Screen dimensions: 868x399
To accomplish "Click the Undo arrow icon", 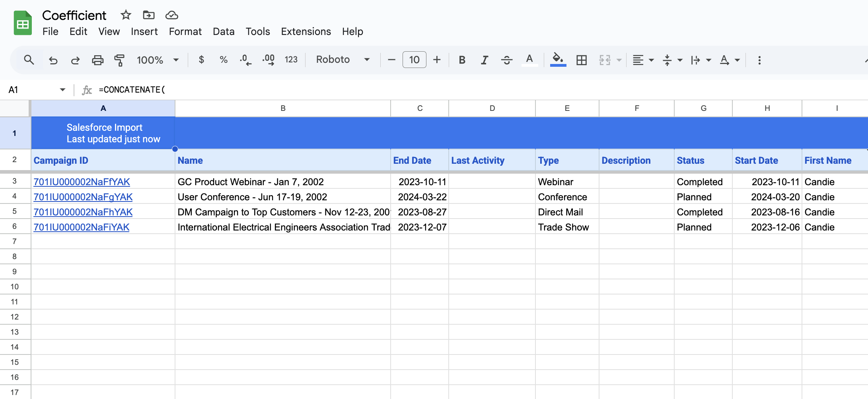I will coord(53,60).
